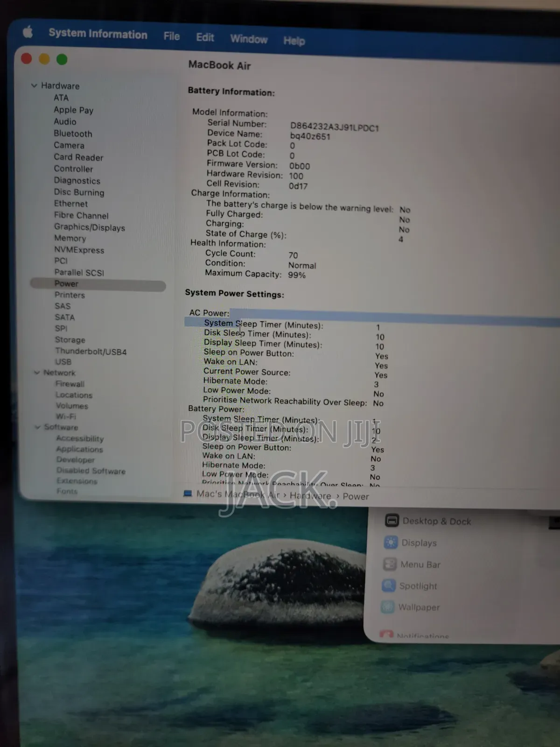The image size is (560, 747).
Task: Select Disc Burning in the sidebar
Action: click(79, 192)
